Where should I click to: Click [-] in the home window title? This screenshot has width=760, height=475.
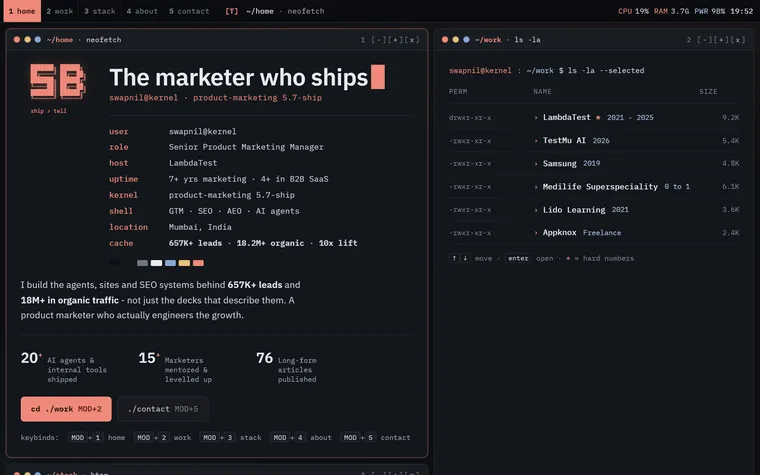pos(379,40)
